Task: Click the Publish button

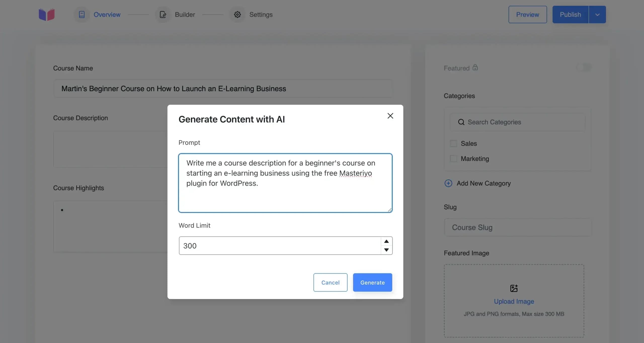Action: click(x=570, y=15)
